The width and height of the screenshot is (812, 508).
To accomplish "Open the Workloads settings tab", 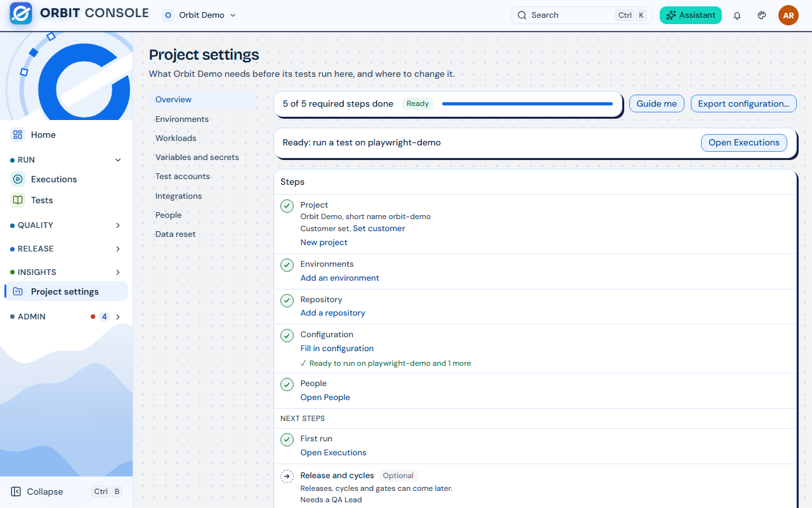I will click(202, 138).
